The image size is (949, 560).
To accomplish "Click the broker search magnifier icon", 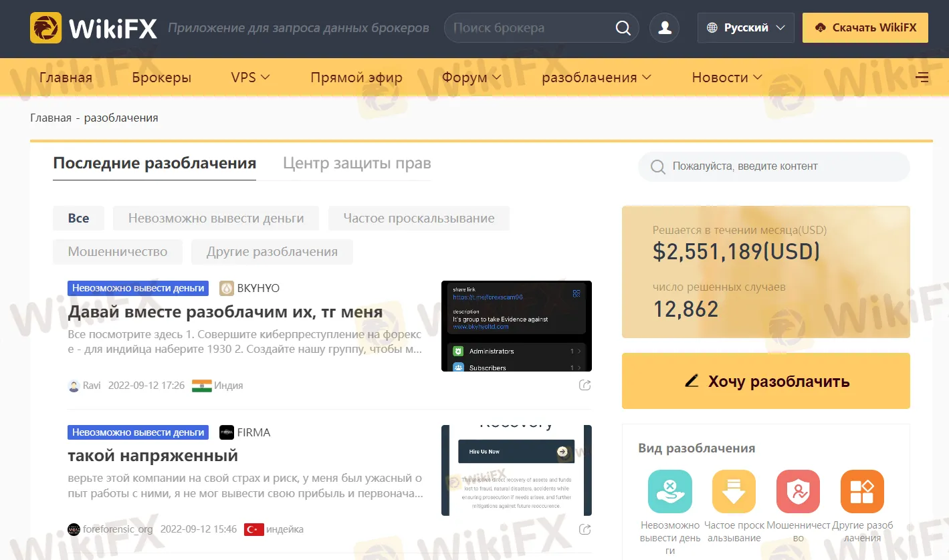I will coord(623,28).
